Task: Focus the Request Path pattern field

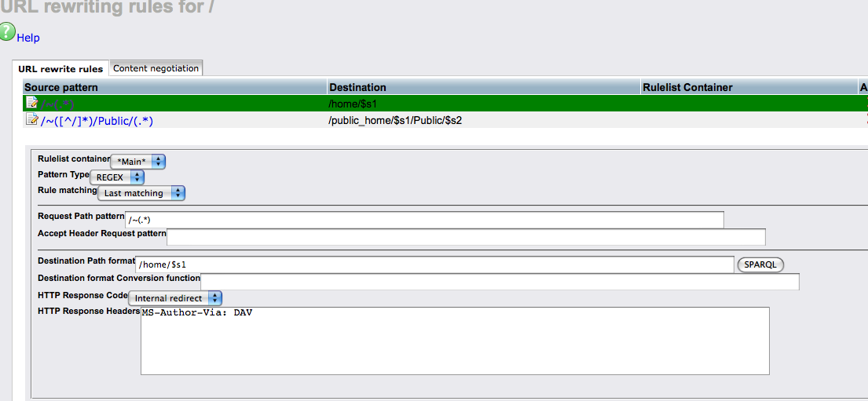Action: [x=424, y=220]
